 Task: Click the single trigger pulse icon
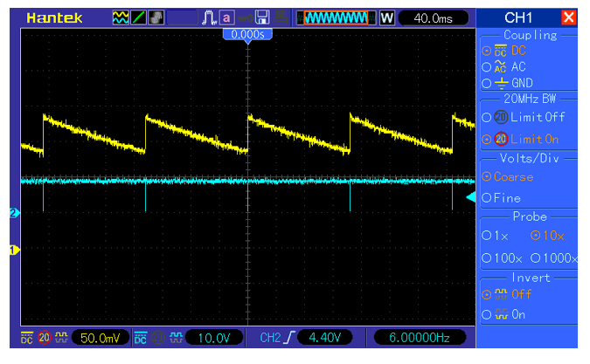[208, 17]
